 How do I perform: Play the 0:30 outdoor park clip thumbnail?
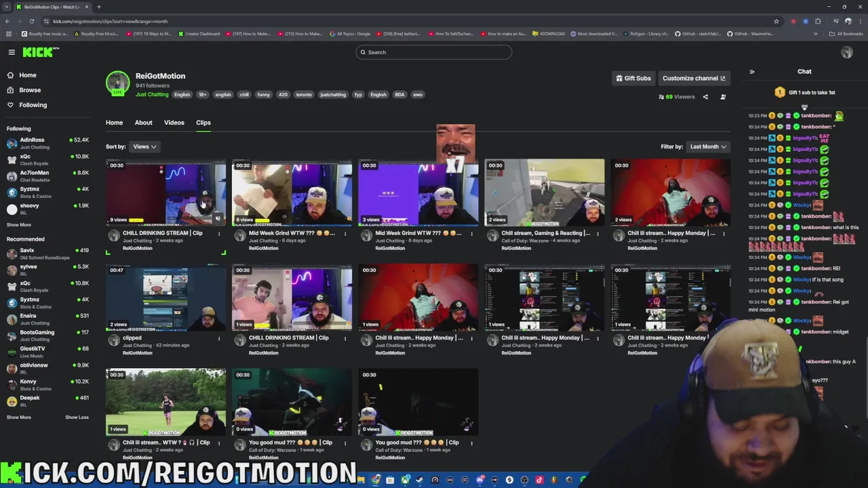pyautogui.click(x=165, y=401)
